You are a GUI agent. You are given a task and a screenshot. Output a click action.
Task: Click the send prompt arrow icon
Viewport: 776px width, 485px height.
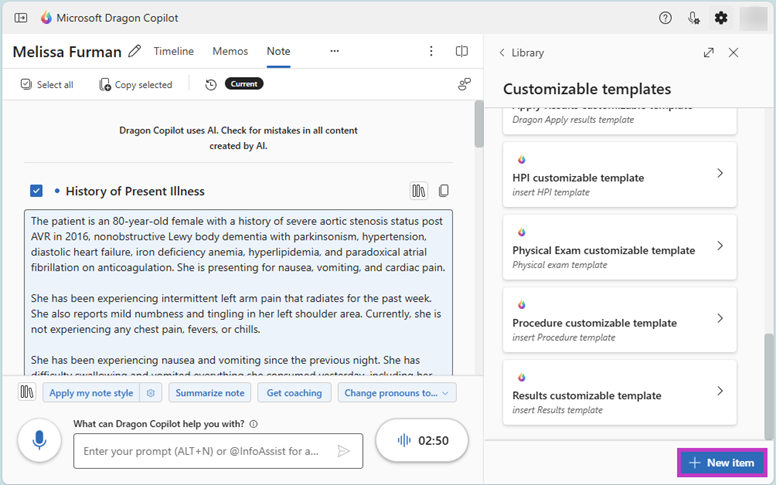[344, 451]
